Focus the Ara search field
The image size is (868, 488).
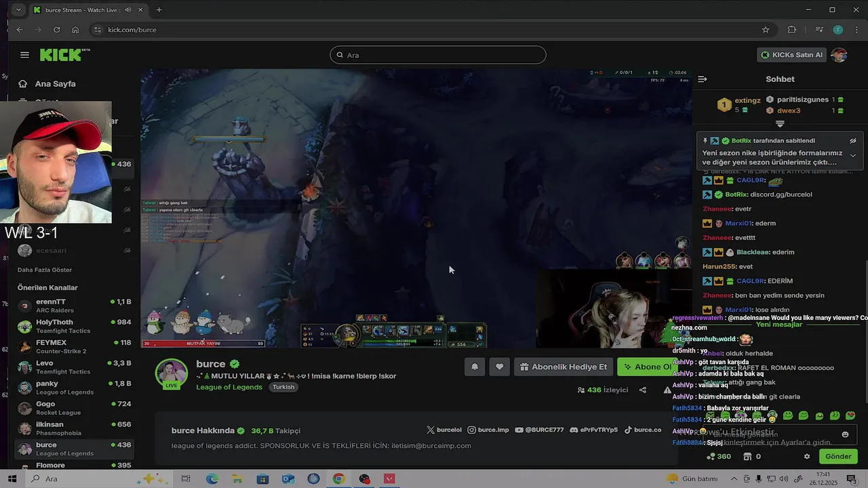pos(437,55)
